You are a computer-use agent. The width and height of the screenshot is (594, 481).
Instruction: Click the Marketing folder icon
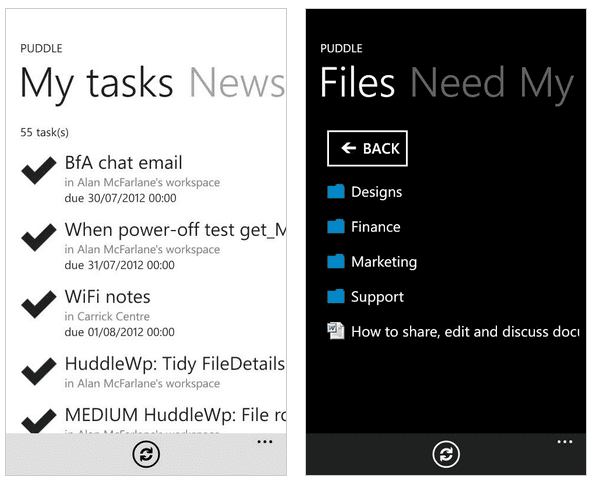[336, 261]
